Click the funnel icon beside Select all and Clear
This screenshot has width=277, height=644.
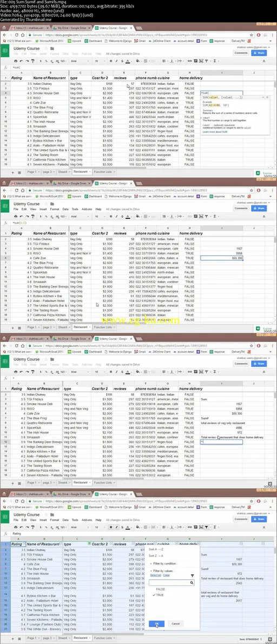point(192,575)
